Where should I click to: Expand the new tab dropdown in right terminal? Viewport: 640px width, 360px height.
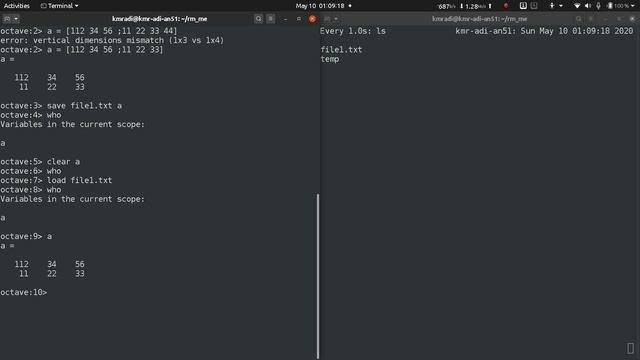click(336, 19)
